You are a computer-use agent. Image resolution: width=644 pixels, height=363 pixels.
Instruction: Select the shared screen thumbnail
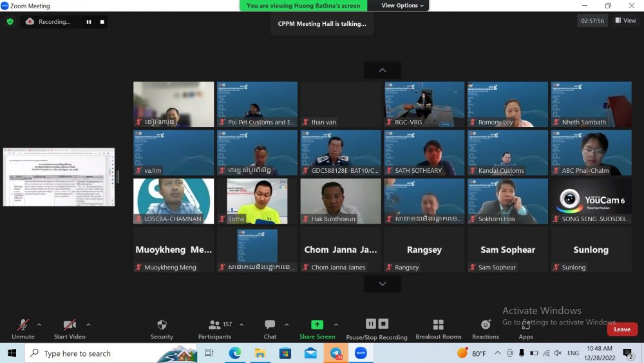coord(59,177)
